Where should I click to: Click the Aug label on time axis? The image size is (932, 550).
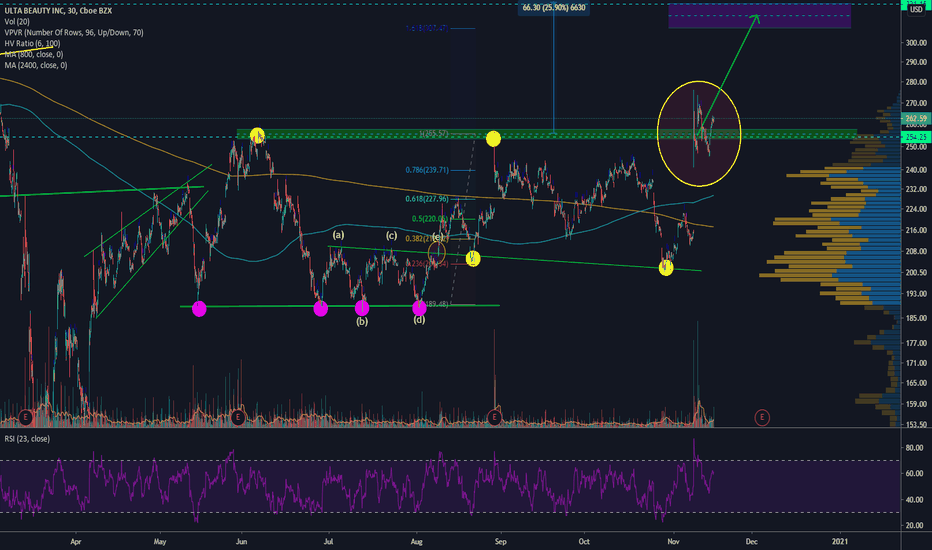coord(417,542)
